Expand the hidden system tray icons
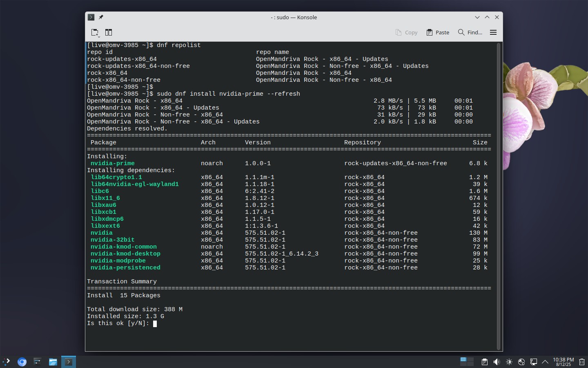 click(545, 362)
